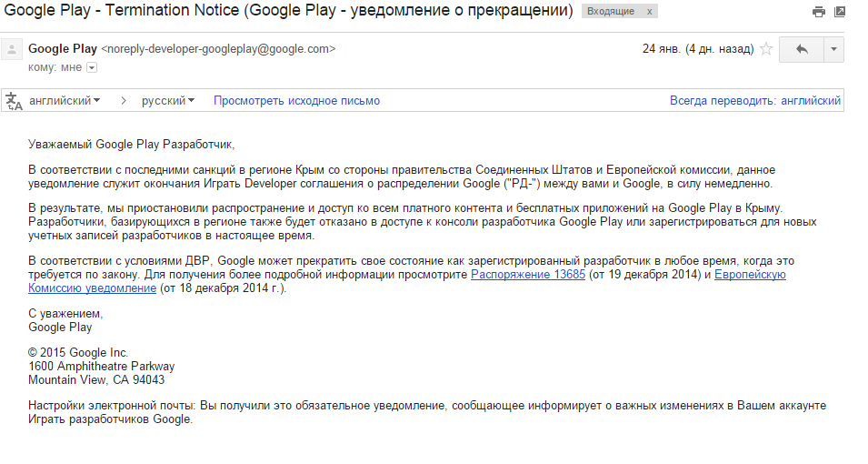Click the arrow between the two languages
Image resolution: width=868 pixels, height=464 pixels.
click(122, 101)
